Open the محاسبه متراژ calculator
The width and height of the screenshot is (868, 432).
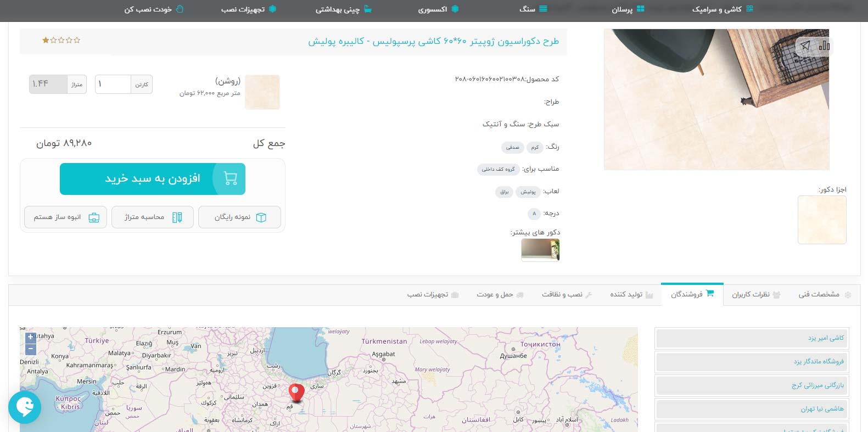click(x=153, y=217)
